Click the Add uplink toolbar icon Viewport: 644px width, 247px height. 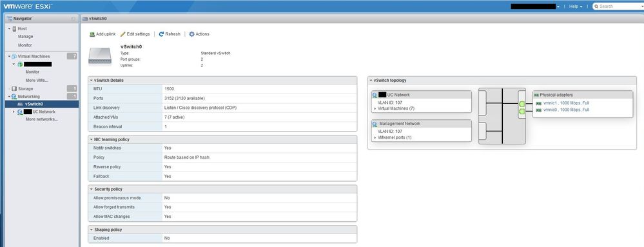[x=92, y=34]
